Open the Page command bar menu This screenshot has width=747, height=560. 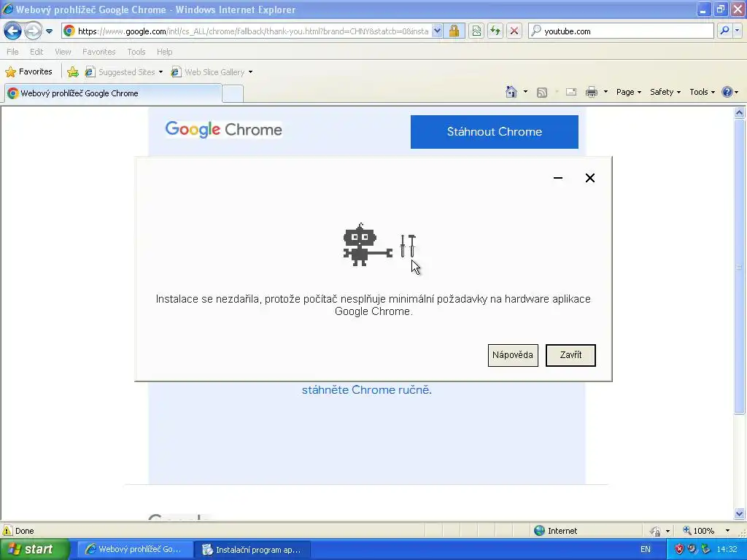[628, 92]
